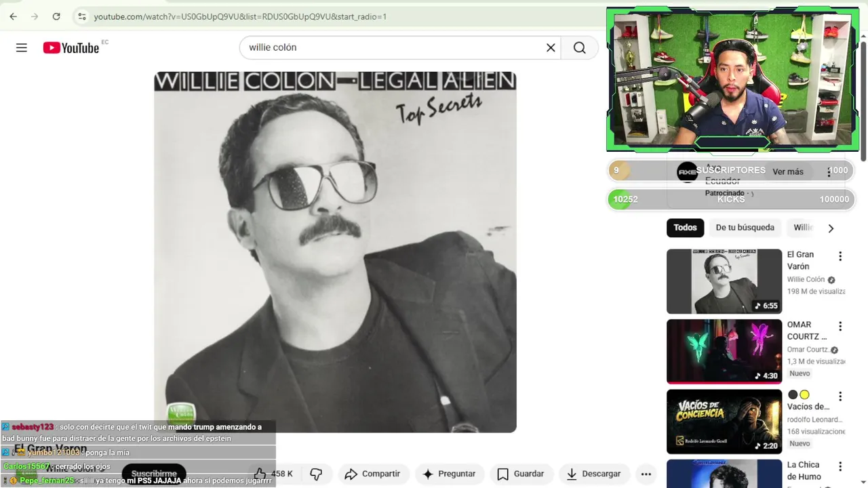Show more chips with the right arrow
Viewport: 868px width, 488px height.
coord(831,228)
